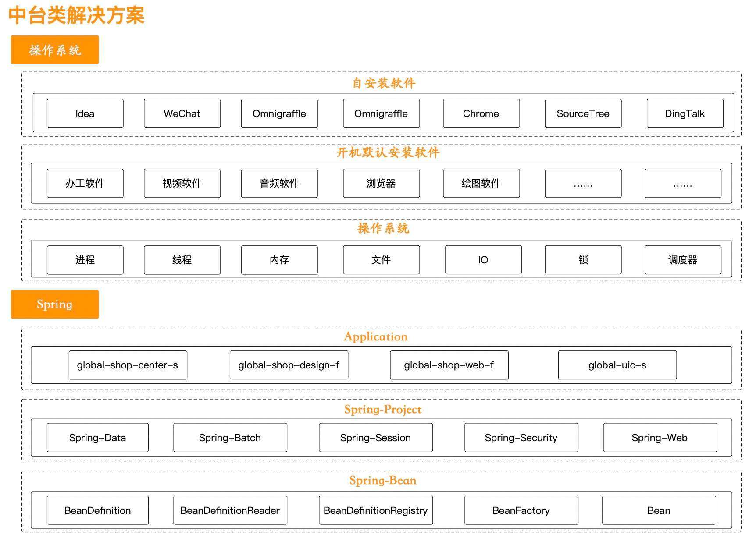This screenshot has height=538, width=756.
Task: Click the 调度器 box
Action: pos(683,260)
